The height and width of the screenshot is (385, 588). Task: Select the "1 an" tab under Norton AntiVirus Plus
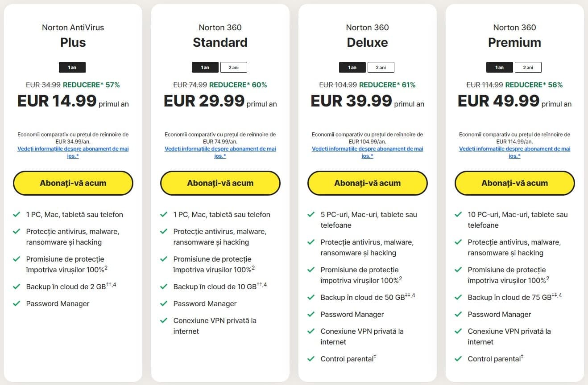click(x=72, y=67)
